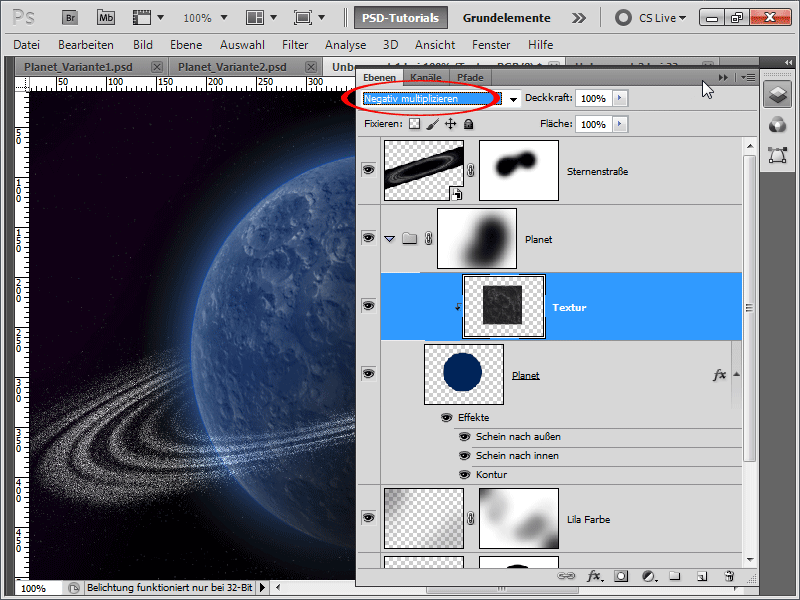Viewport: 800px width, 600px height.
Task: Switch to Planet_Variante1.psd document tab
Action: pos(78,67)
